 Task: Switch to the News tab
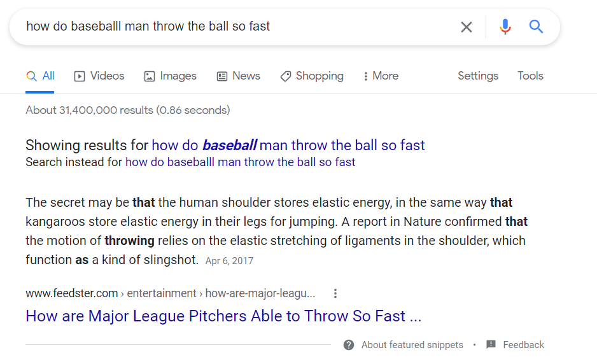click(238, 76)
